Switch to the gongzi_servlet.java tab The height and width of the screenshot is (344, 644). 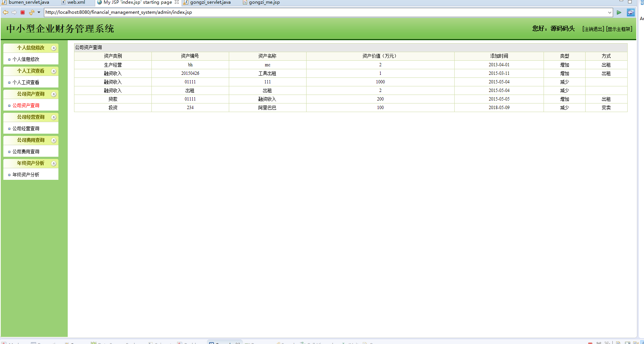coord(207,2)
